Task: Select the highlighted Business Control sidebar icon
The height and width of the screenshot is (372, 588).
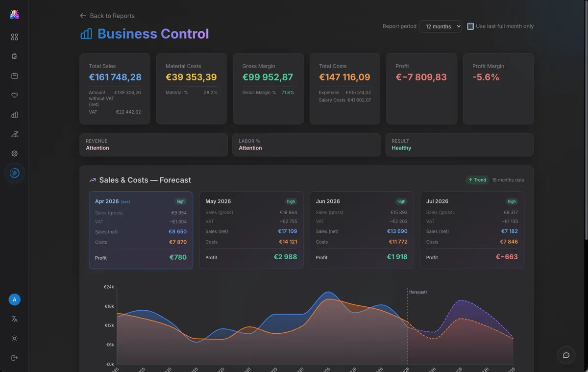Action: (x=14, y=173)
